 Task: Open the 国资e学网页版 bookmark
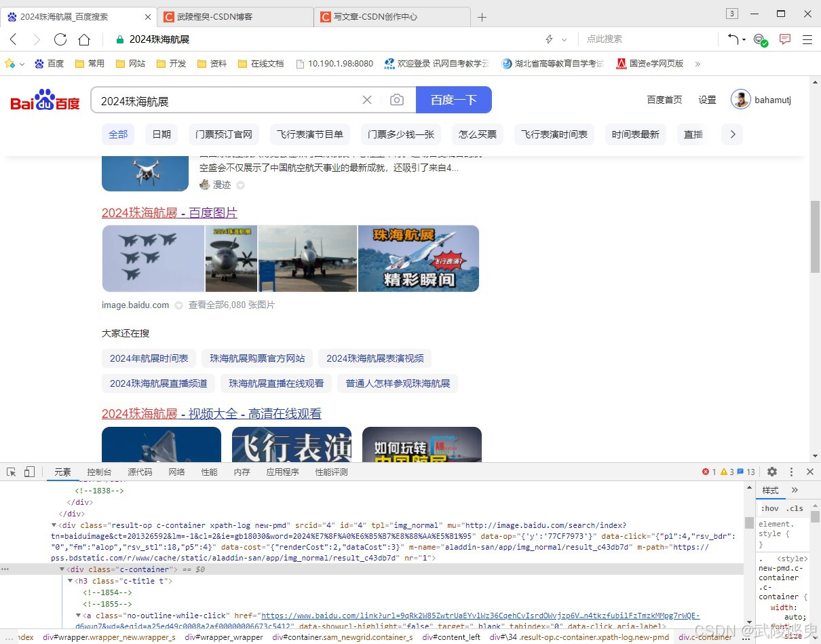coord(649,63)
